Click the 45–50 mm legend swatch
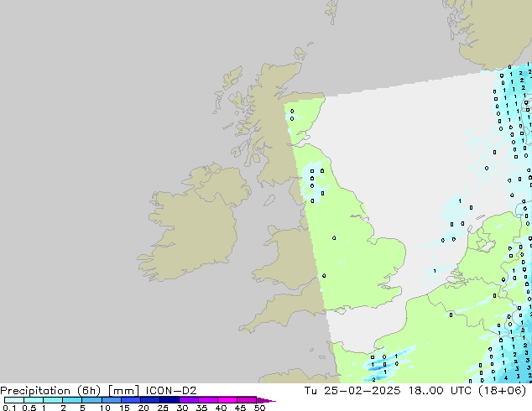The image size is (532, 411). click(247, 400)
